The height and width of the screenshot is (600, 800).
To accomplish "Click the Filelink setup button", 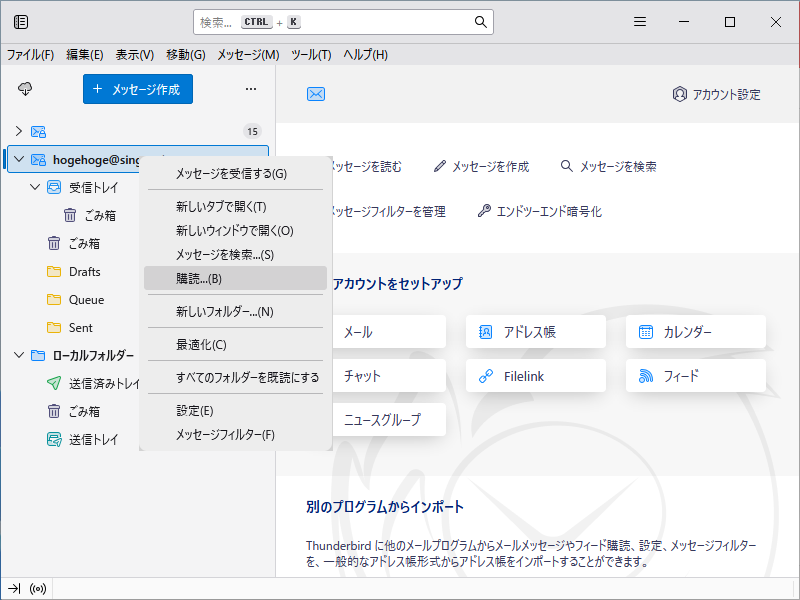I will (x=536, y=376).
